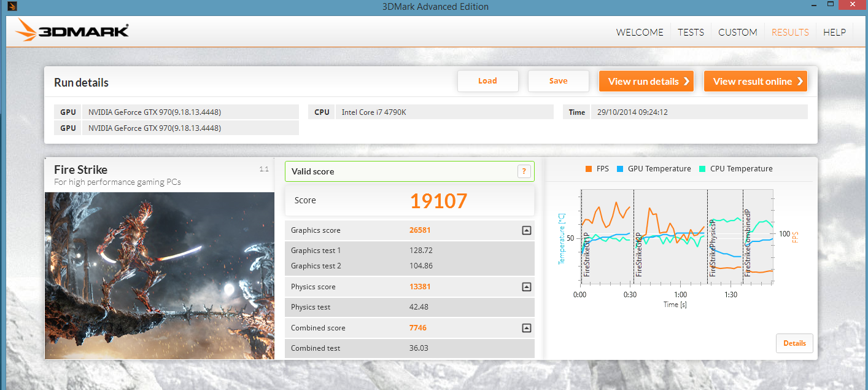Select Graphics test 2 value 104.86

tap(421, 266)
